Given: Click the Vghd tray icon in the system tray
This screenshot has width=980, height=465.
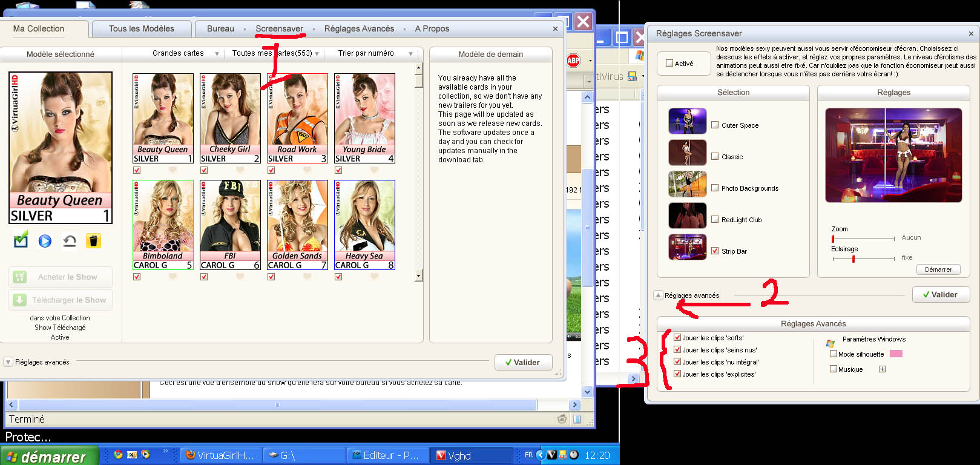Looking at the screenshot, I should point(551,455).
